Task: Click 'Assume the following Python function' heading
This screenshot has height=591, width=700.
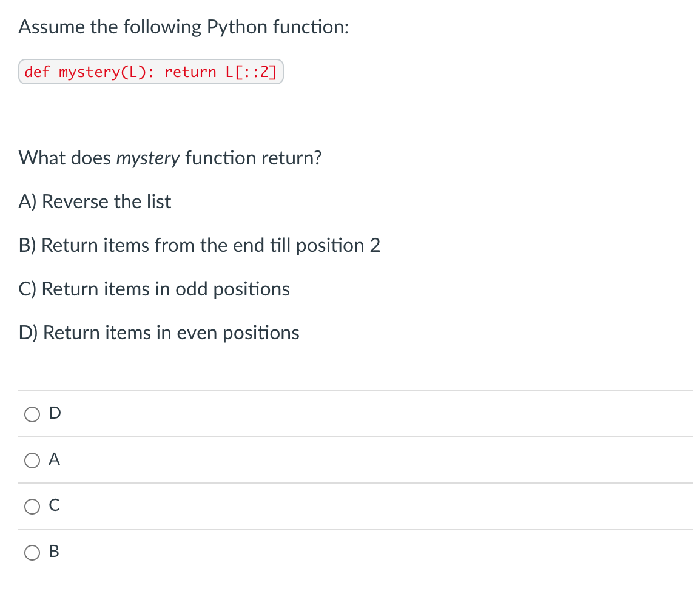Action: click(183, 27)
